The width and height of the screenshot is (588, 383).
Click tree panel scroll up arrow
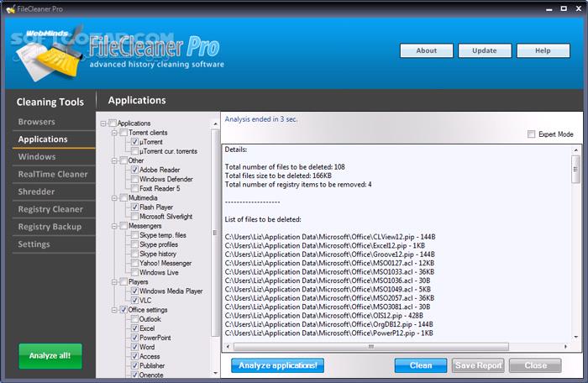tap(215, 123)
